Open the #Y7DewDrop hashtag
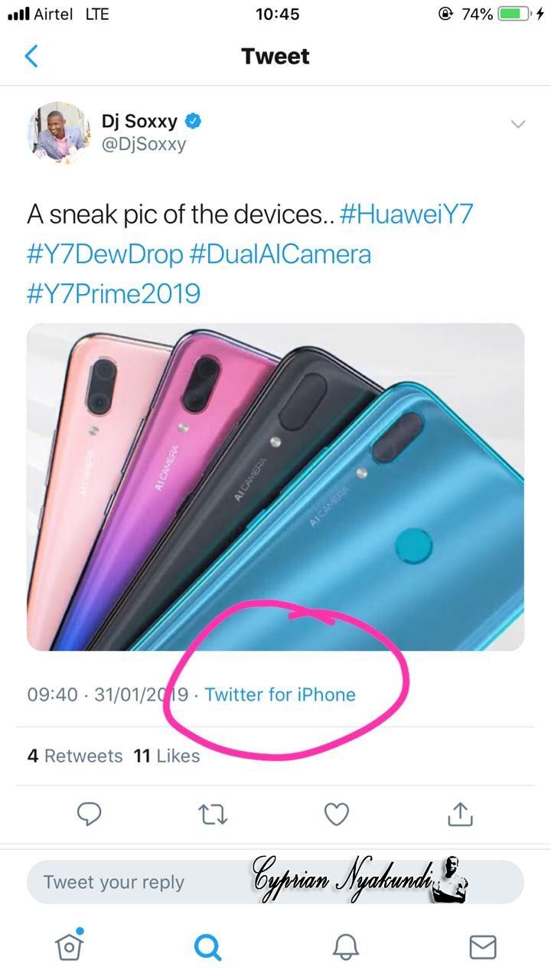The height and width of the screenshot is (980, 551). pyautogui.click(x=104, y=254)
